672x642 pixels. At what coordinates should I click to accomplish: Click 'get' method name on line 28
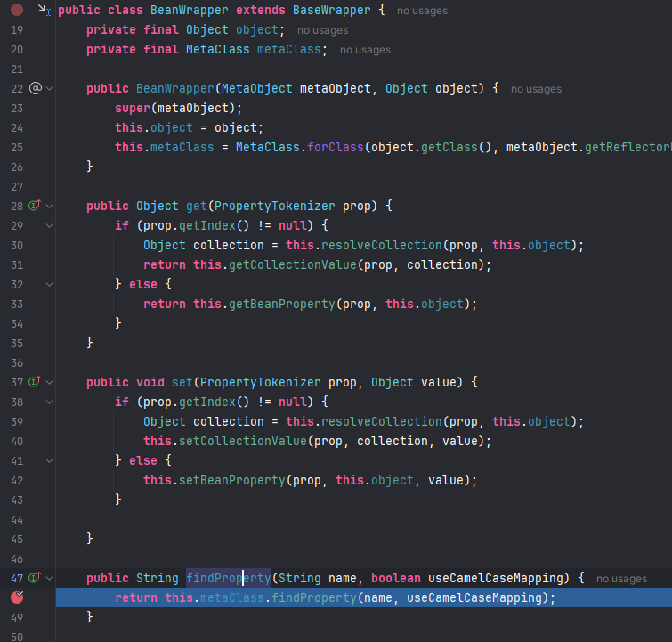[x=197, y=206]
